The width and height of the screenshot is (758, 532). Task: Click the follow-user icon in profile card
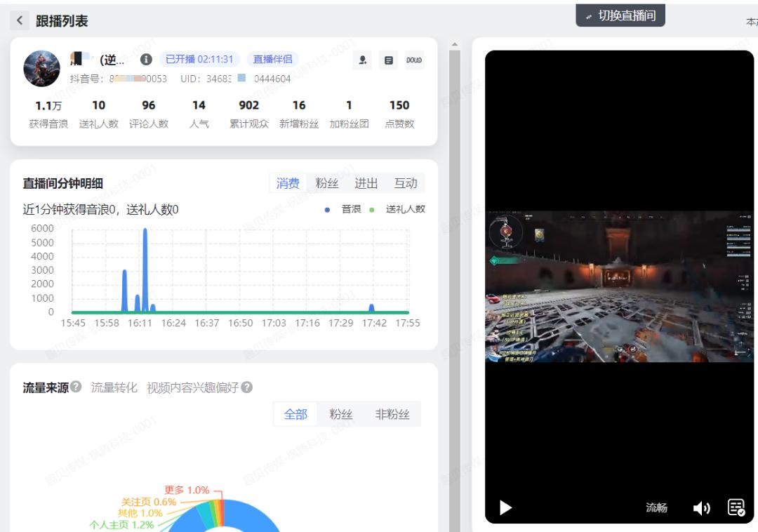[x=362, y=60]
